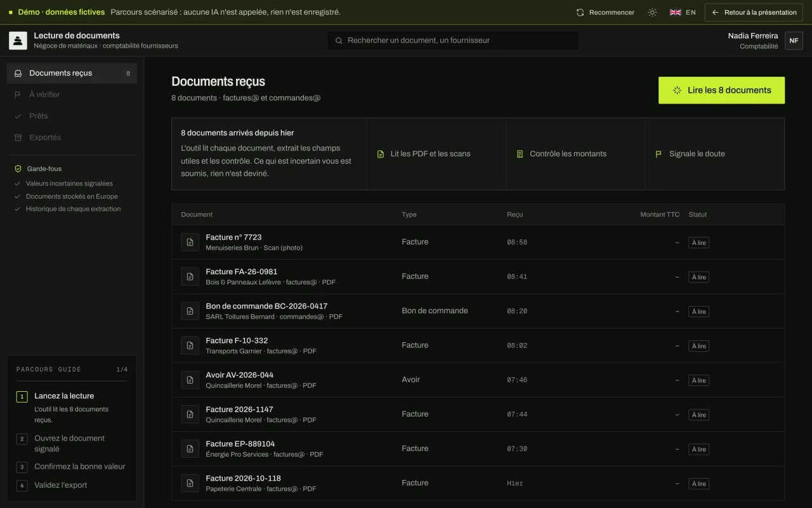Click the document icon of Avoir AV-2026-044
This screenshot has width=812, height=508.
pos(190,380)
